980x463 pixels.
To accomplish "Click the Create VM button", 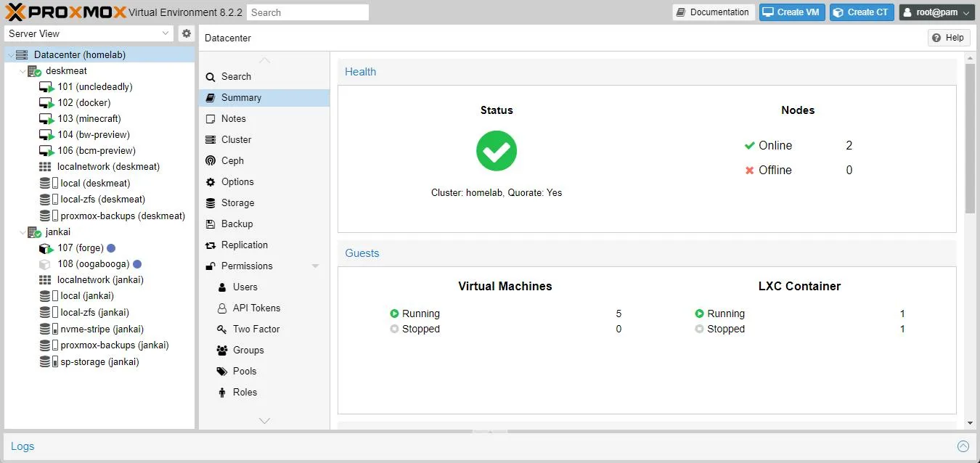I will point(792,12).
